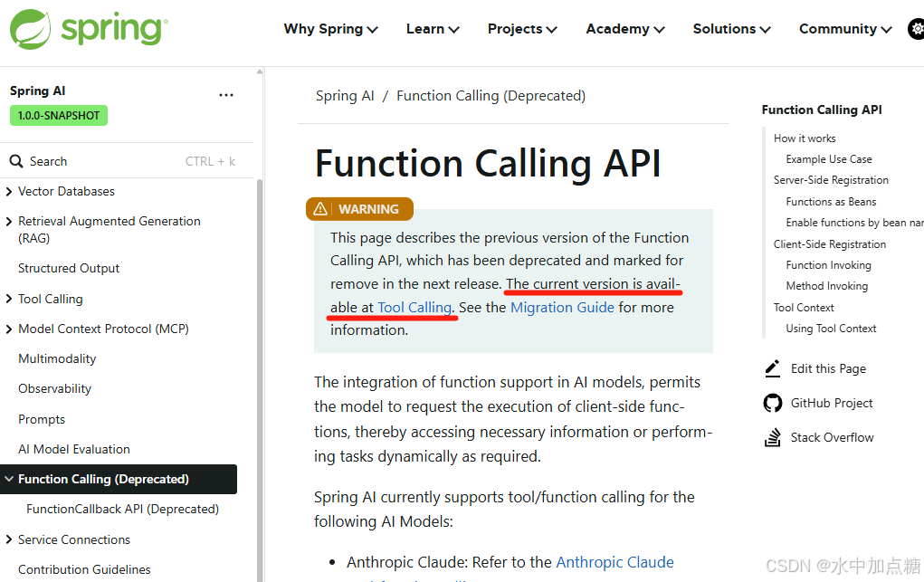Jump to Server-Side Registration section
This screenshot has width=924, height=582.
coord(831,180)
